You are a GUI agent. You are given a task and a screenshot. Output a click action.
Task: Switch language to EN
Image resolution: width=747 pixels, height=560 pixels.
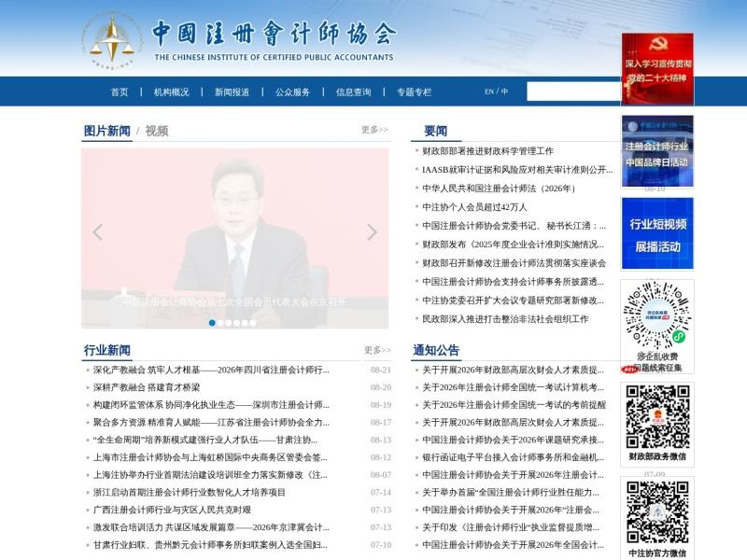tap(488, 91)
